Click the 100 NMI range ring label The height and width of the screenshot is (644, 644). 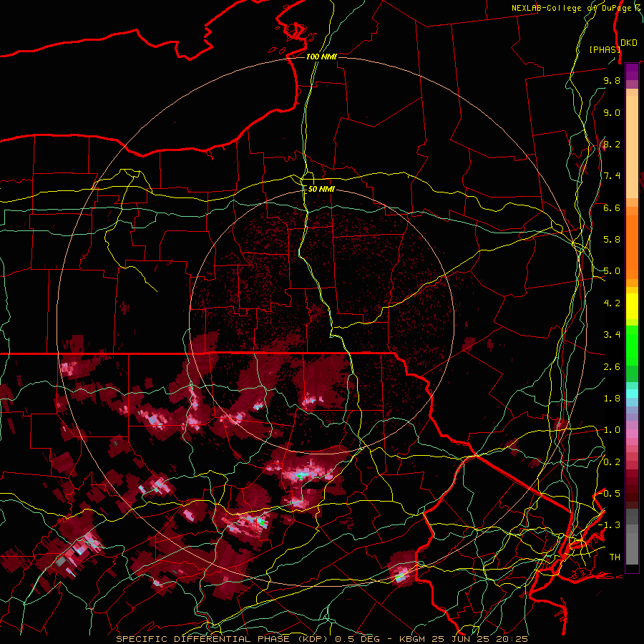tap(321, 57)
